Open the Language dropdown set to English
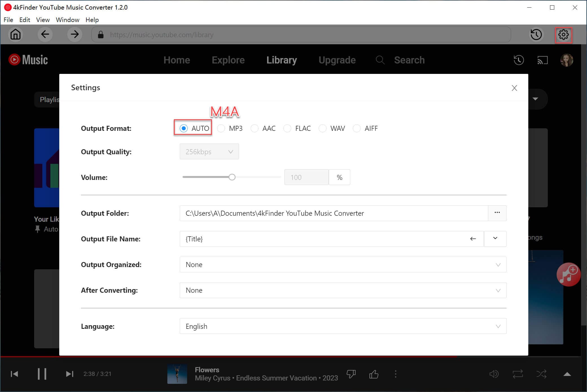Viewport: 587px width, 392px height. tap(343, 326)
